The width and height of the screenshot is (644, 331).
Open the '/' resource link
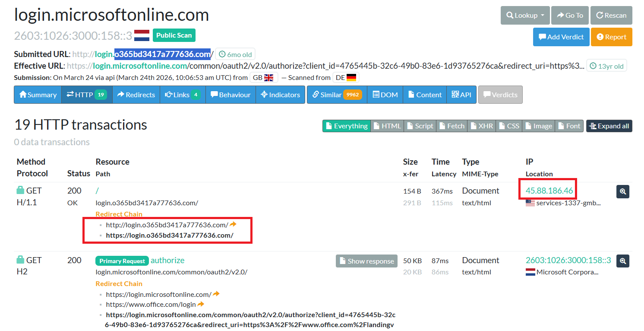(97, 191)
